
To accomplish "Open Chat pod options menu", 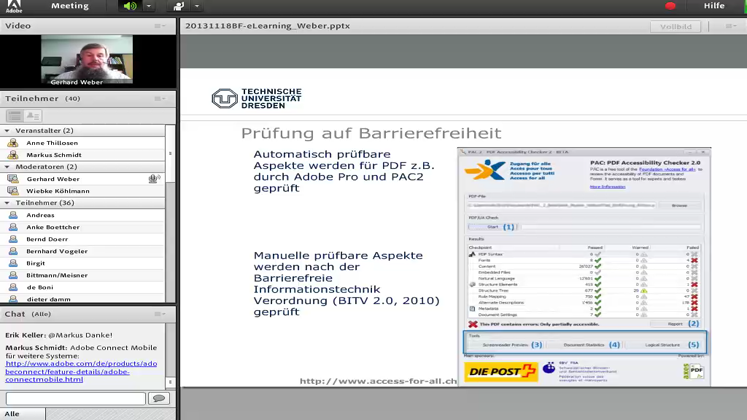I will 160,314.
